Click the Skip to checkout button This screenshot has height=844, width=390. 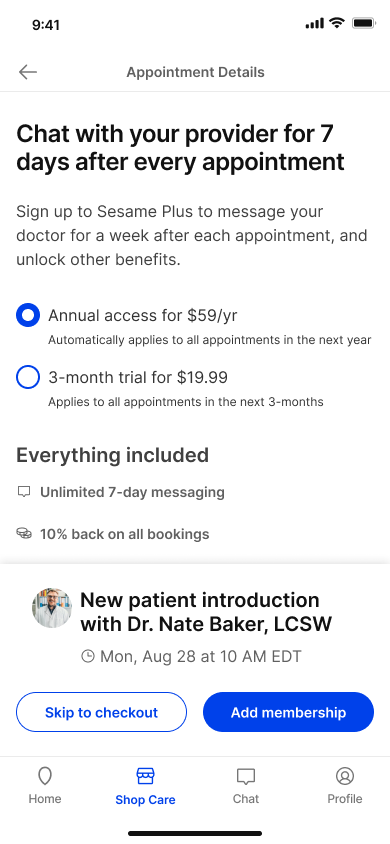click(101, 712)
